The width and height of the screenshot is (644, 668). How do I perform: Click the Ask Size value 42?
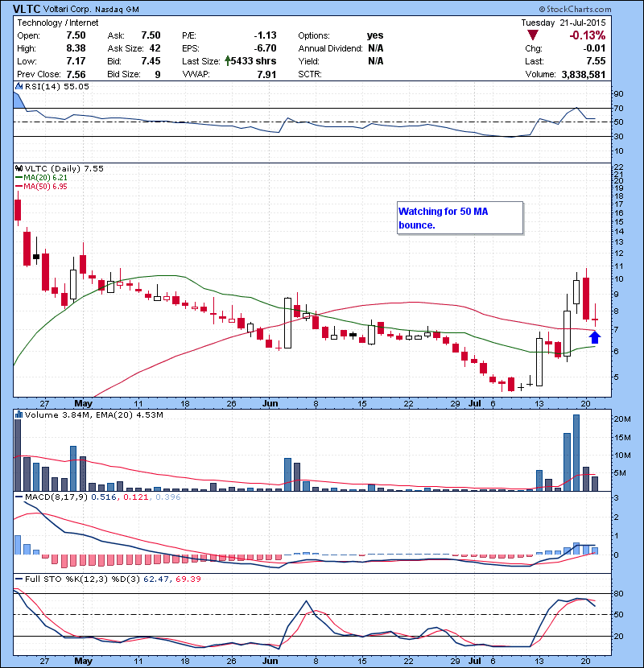point(155,48)
